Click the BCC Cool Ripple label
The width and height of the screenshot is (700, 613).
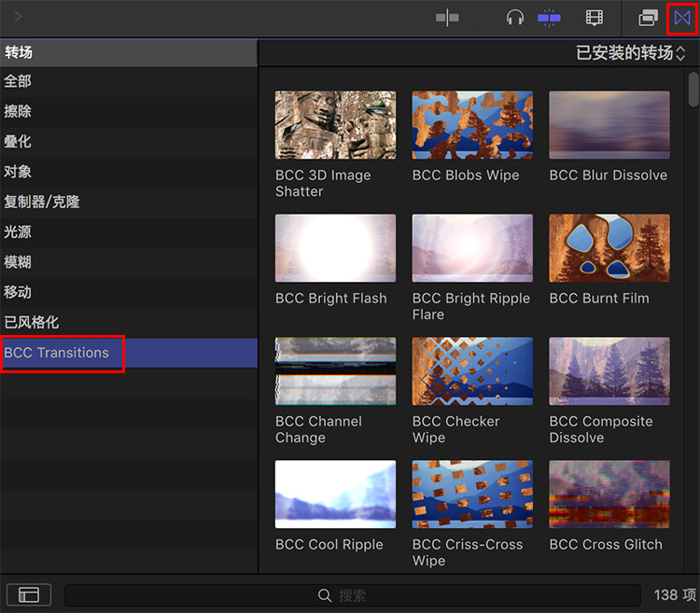pos(329,545)
